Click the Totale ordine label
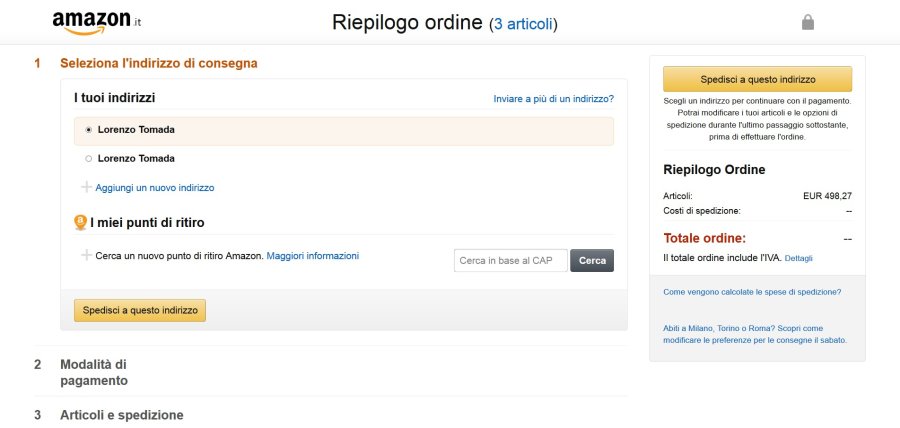Viewport: 900px width, 428px height. 704,238
